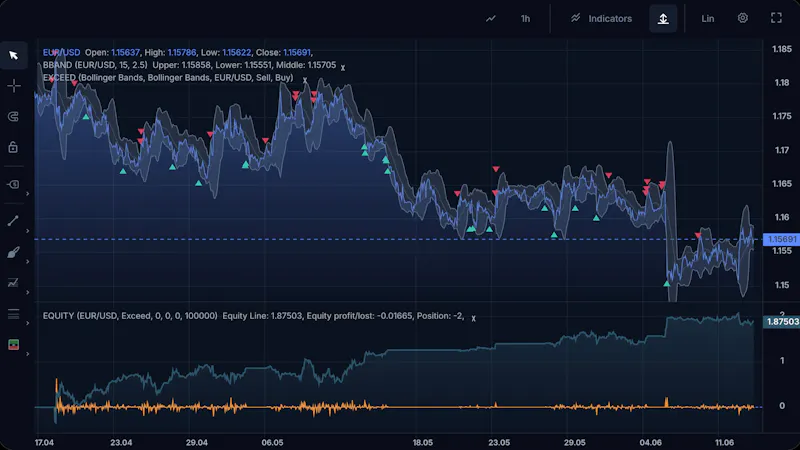
Task: Remove the BBAND indicator with x
Action: click(x=343, y=67)
